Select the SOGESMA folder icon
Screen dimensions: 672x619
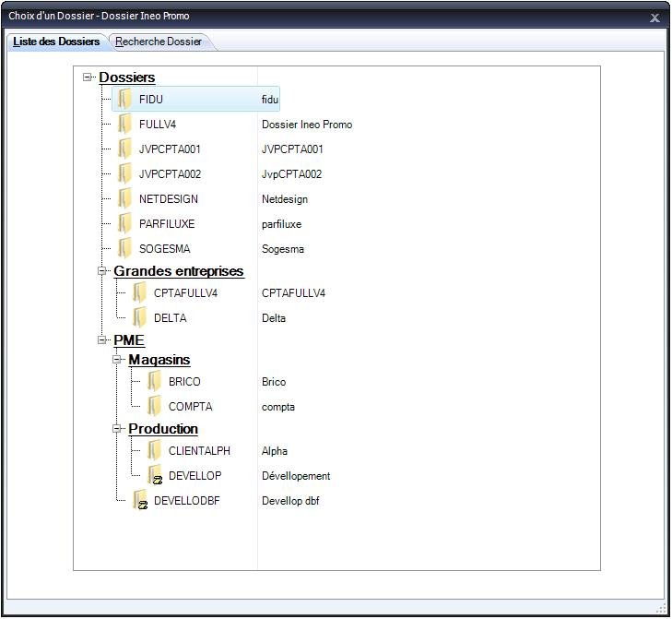click(x=125, y=249)
